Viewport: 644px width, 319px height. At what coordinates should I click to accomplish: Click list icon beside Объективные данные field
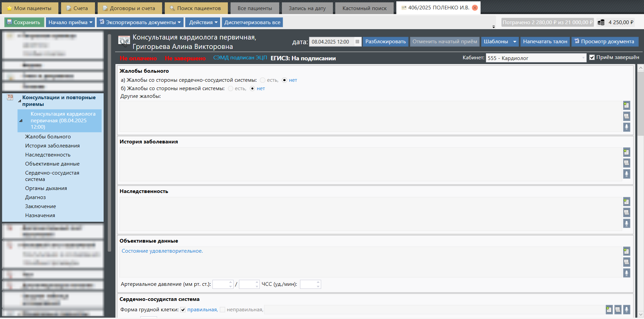pos(626,262)
